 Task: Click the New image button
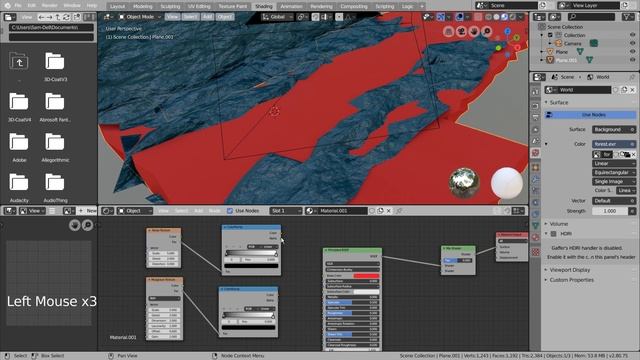click(87, 211)
